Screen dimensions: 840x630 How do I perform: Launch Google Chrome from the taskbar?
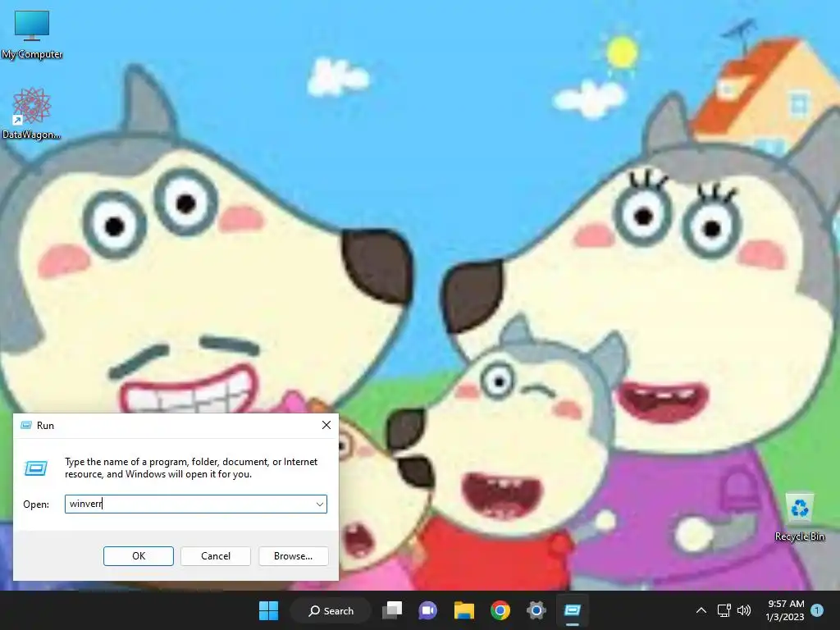(500, 610)
